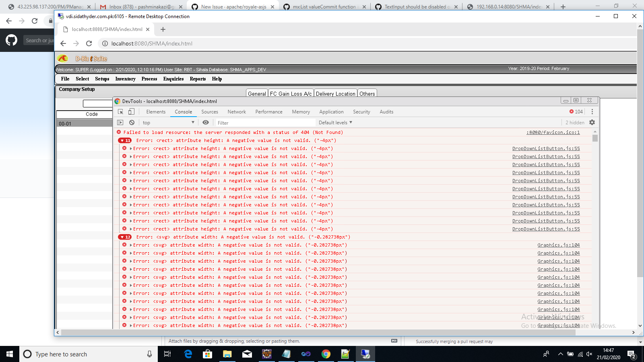This screenshot has width=644, height=362.
Task: Toggle the error count filter showing 104
Action: [x=575, y=111]
